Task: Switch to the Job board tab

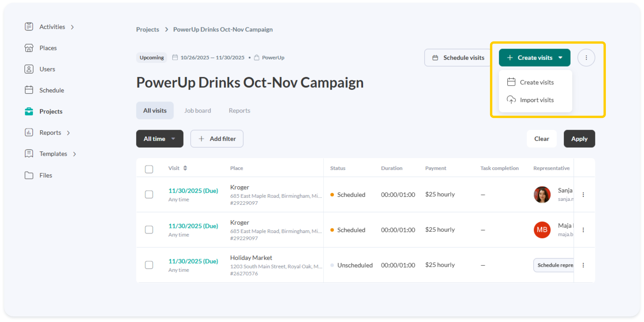Action: point(198,111)
